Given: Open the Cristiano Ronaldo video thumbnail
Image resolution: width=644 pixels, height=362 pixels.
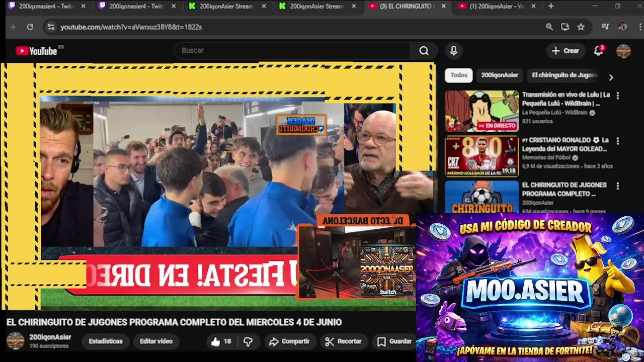Looking at the screenshot, I should coord(481,156).
